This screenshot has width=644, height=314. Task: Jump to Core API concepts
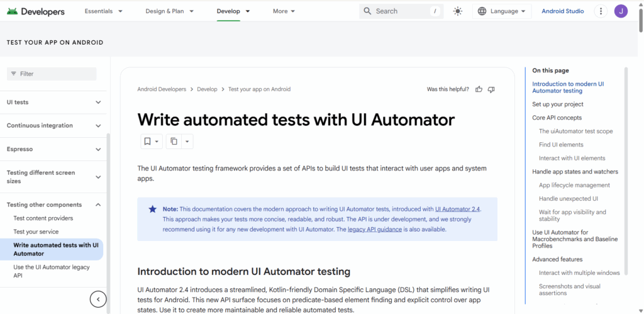557,118
